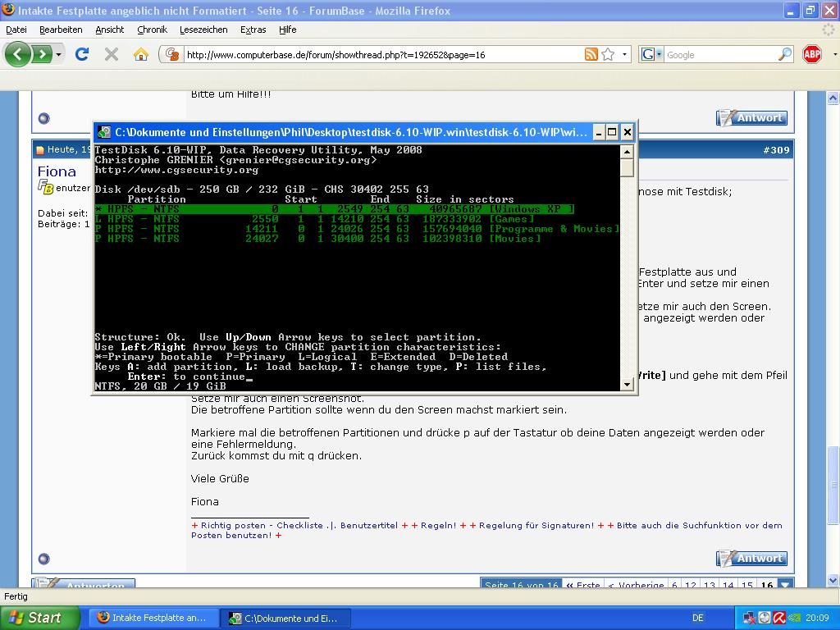Go to the 'Vorherige' previous page link
This screenshot has width=840, height=630.
[x=636, y=584]
